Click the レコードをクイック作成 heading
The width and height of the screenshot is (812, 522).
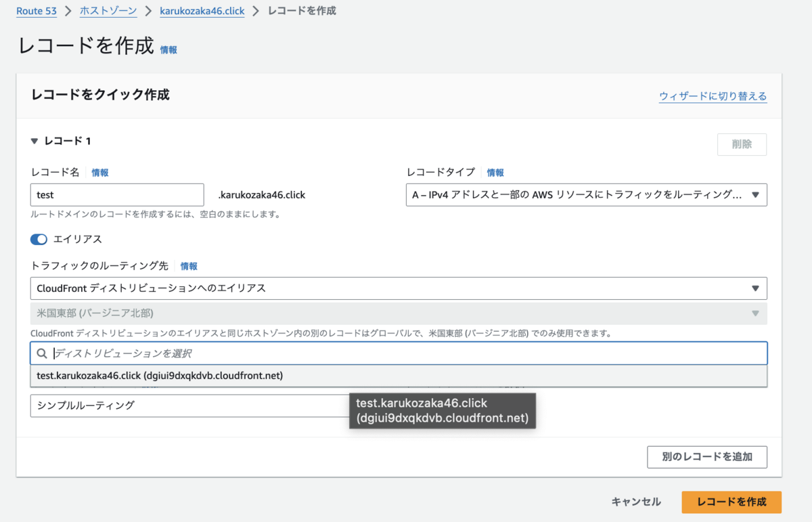coord(100,95)
